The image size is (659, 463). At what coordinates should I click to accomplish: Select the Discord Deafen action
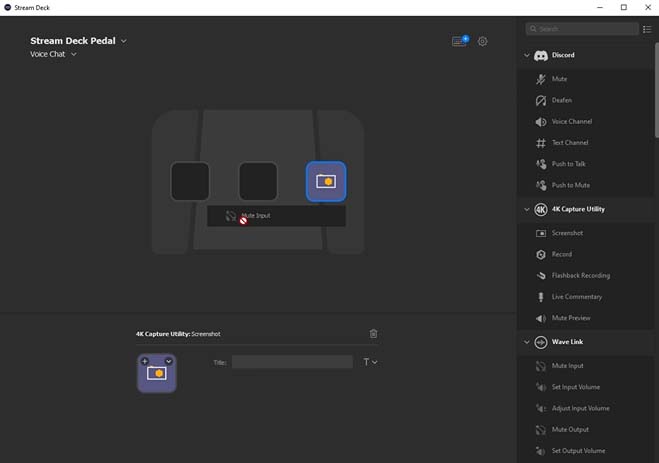561,100
